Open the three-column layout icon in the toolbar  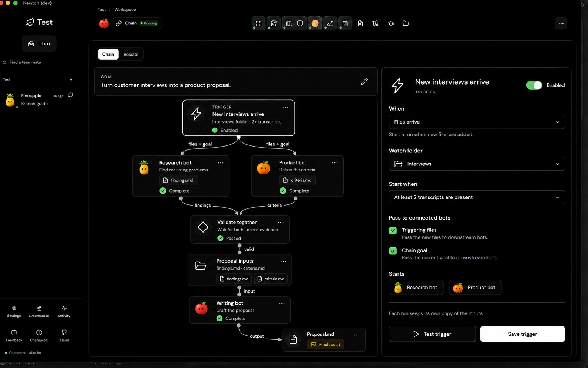289,23
